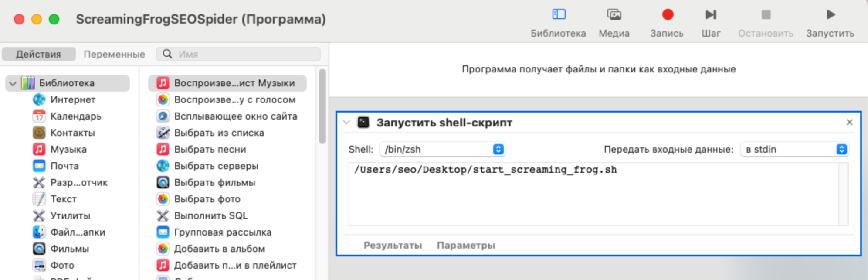Select Интернет category in library

(72, 100)
